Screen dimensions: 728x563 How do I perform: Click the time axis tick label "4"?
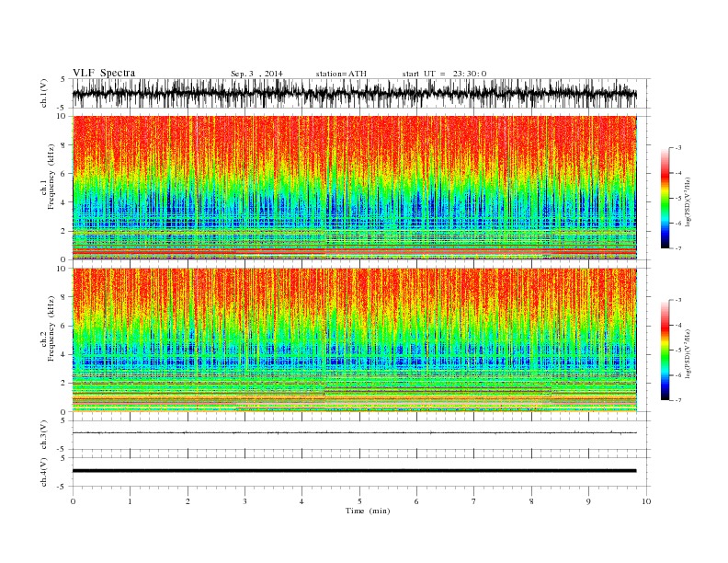pos(301,501)
